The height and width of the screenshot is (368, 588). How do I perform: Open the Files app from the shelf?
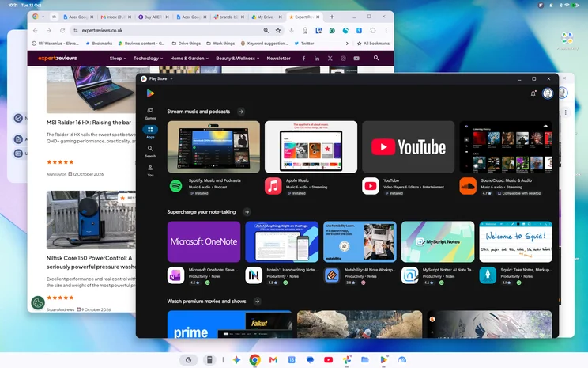(x=365, y=360)
